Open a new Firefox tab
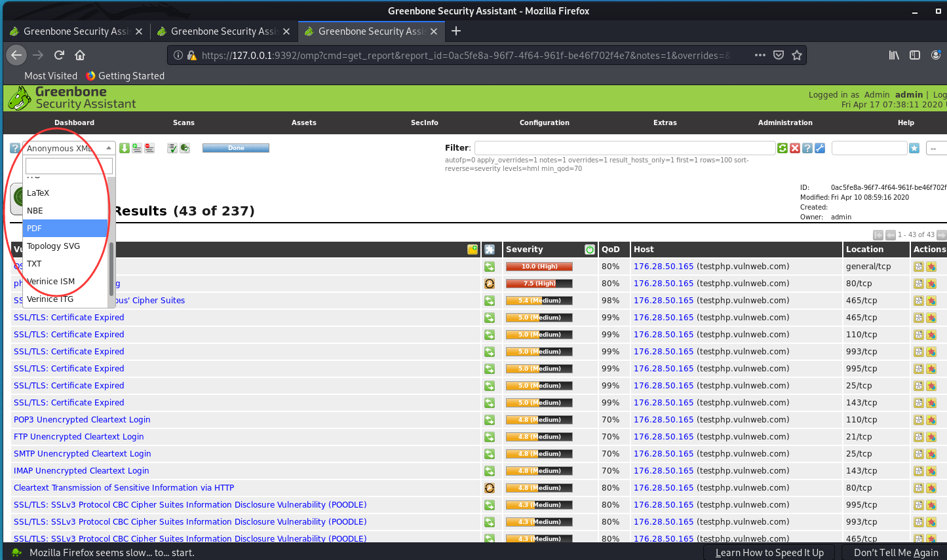 (x=456, y=31)
